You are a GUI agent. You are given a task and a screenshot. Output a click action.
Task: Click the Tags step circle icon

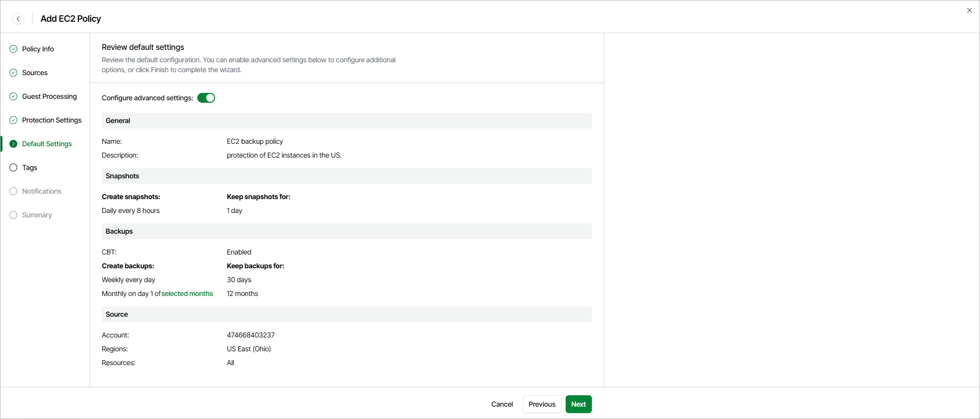tap(13, 168)
